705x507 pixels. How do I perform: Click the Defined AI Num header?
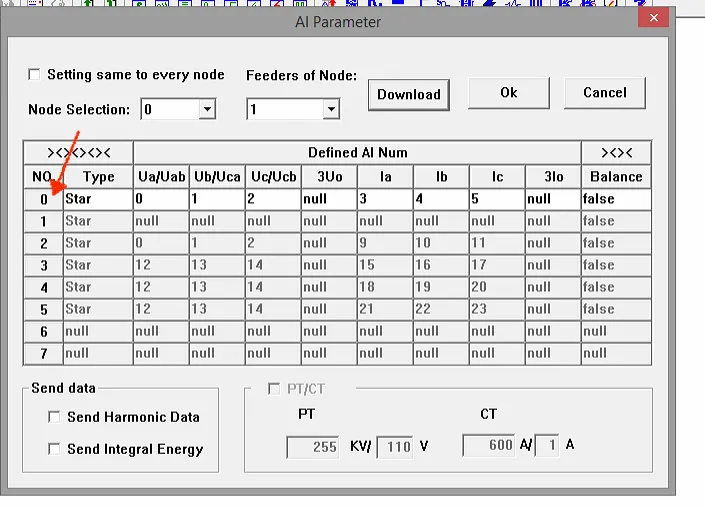[x=357, y=153]
